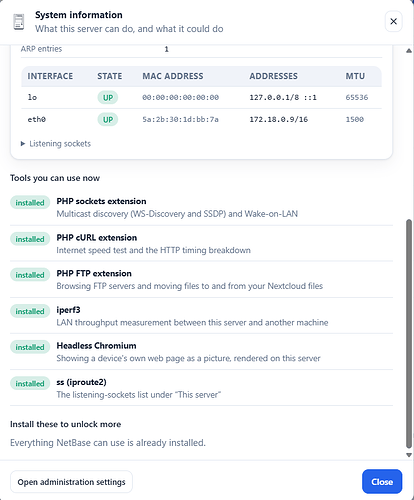
Task: Click the Close button
Action: [x=382, y=482]
